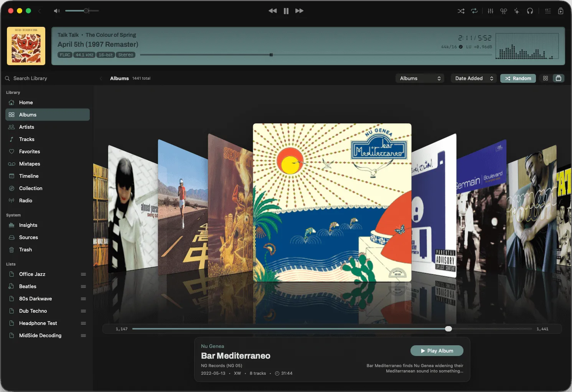Click the sparkle enhancement icon

[x=517, y=11]
